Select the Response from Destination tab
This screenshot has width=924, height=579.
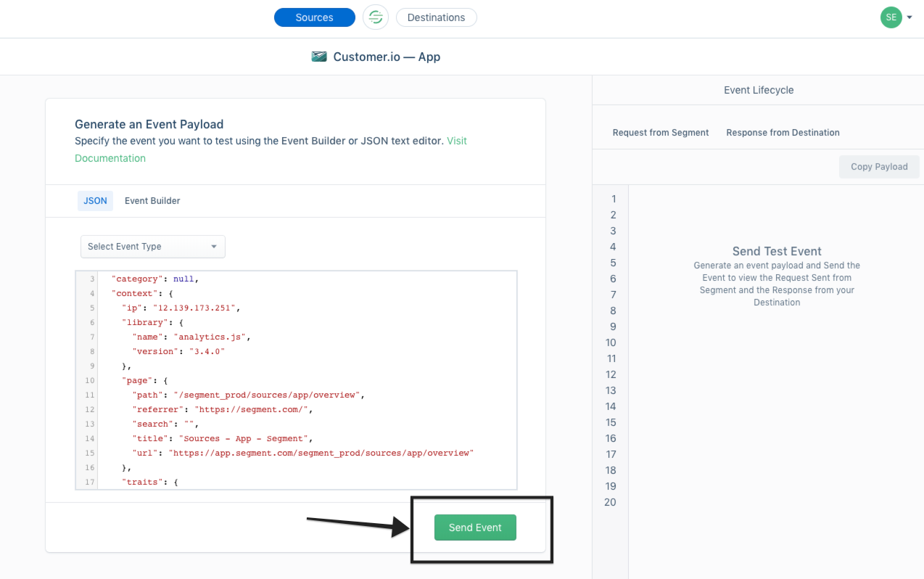pyautogui.click(x=783, y=133)
